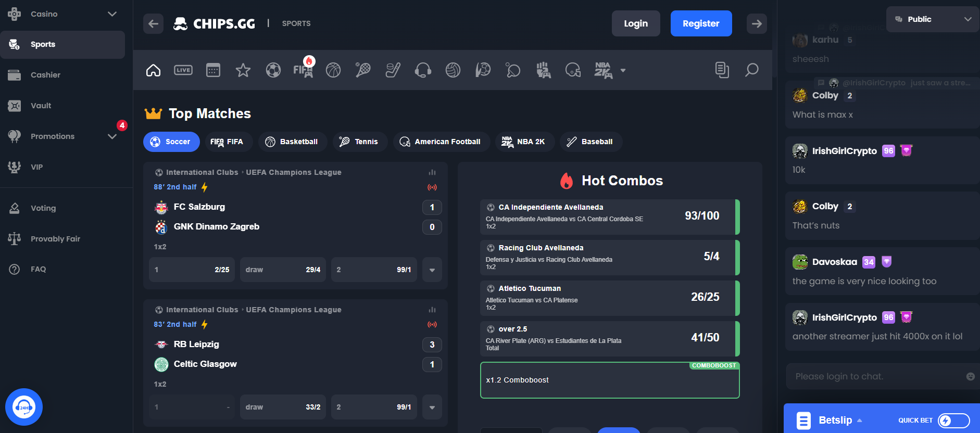Open statistics for Leipzig vs Celtic
980x433 pixels.
click(x=432, y=310)
